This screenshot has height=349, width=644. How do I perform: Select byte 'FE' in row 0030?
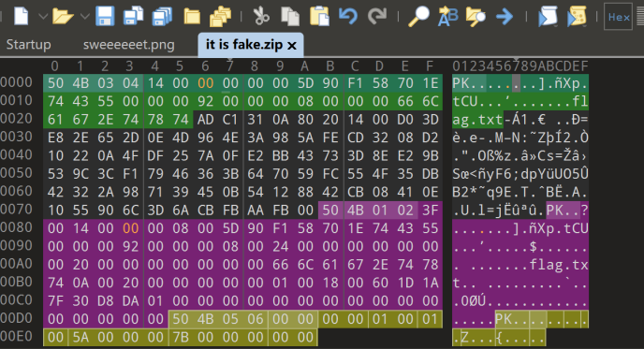click(330, 138)
